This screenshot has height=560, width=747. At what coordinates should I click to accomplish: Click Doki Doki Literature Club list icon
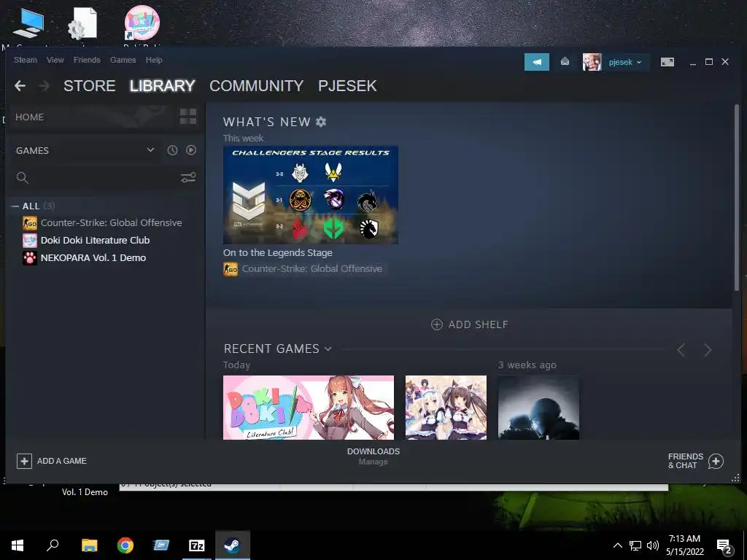tap(29, 241)
